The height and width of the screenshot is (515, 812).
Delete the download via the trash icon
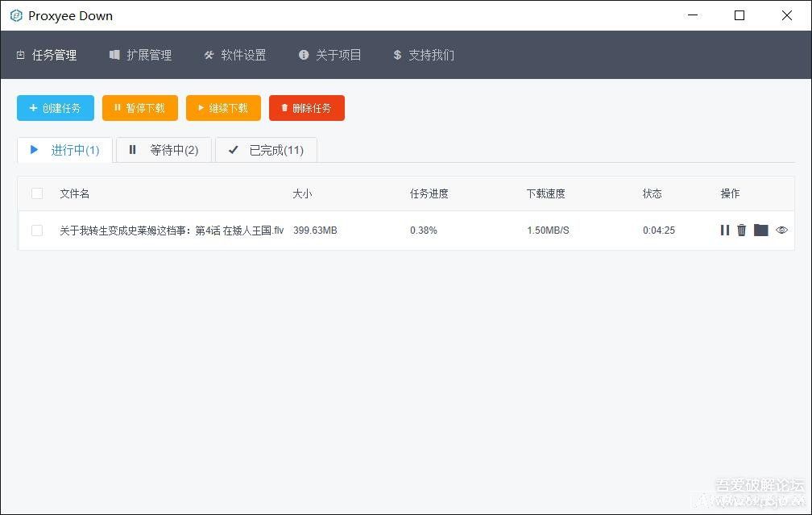tap(742, 230)
